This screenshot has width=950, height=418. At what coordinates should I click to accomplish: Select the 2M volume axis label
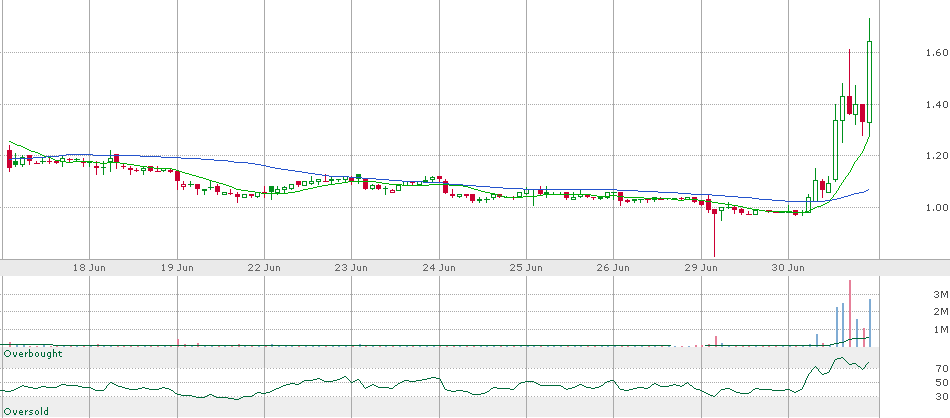click(x=940, y=312)
